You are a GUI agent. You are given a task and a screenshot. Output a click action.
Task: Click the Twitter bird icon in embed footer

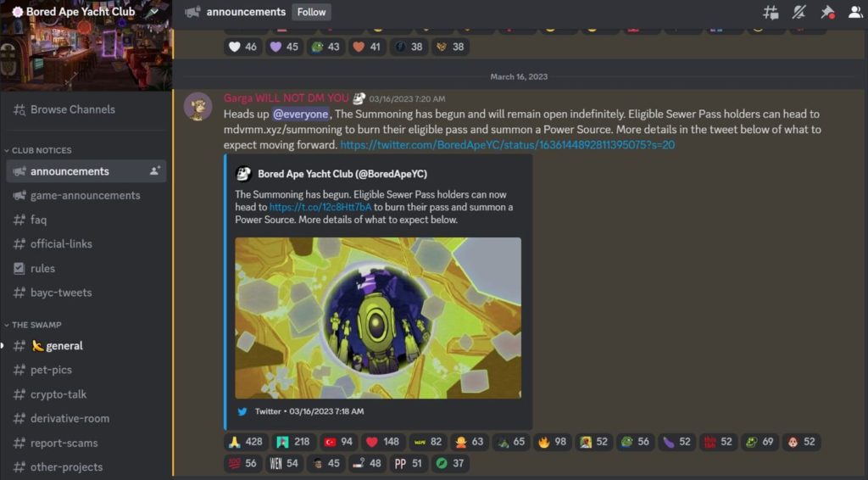click(242, 412)
